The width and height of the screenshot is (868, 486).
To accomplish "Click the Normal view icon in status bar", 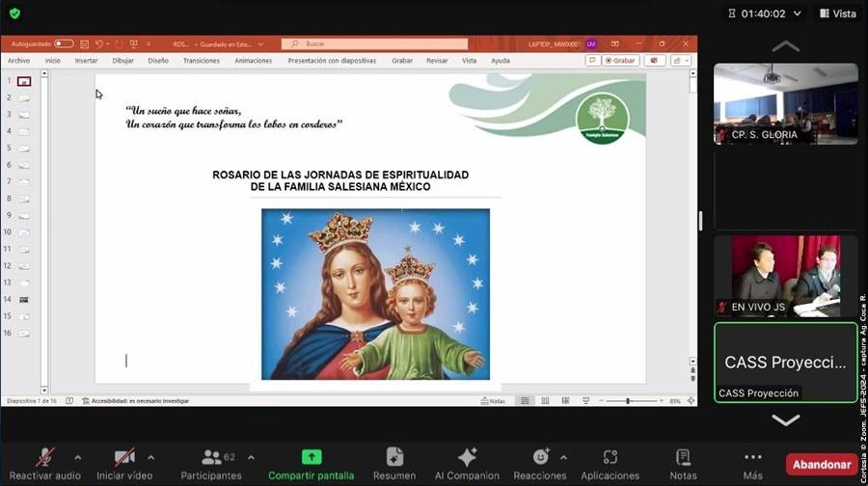I will coord(525,401).
